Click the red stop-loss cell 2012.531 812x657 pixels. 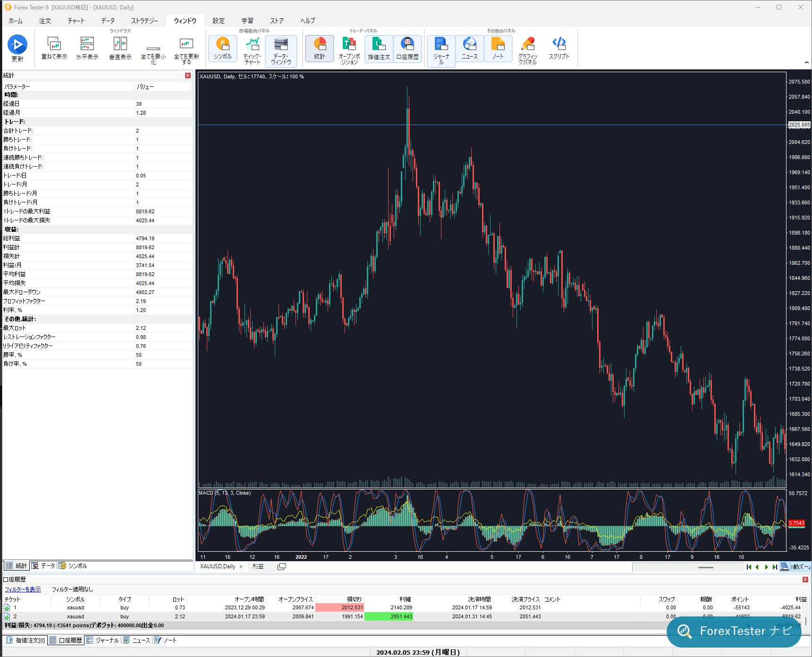[339, 607]
